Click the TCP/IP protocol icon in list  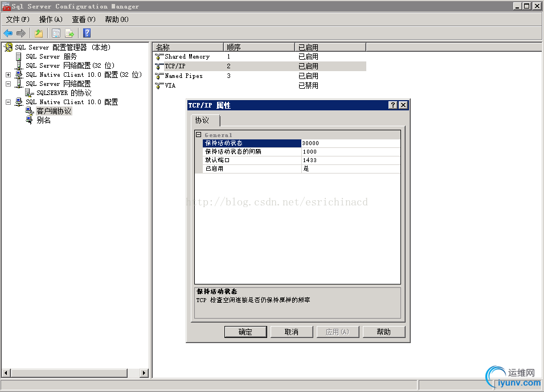(x=159, y=66)
